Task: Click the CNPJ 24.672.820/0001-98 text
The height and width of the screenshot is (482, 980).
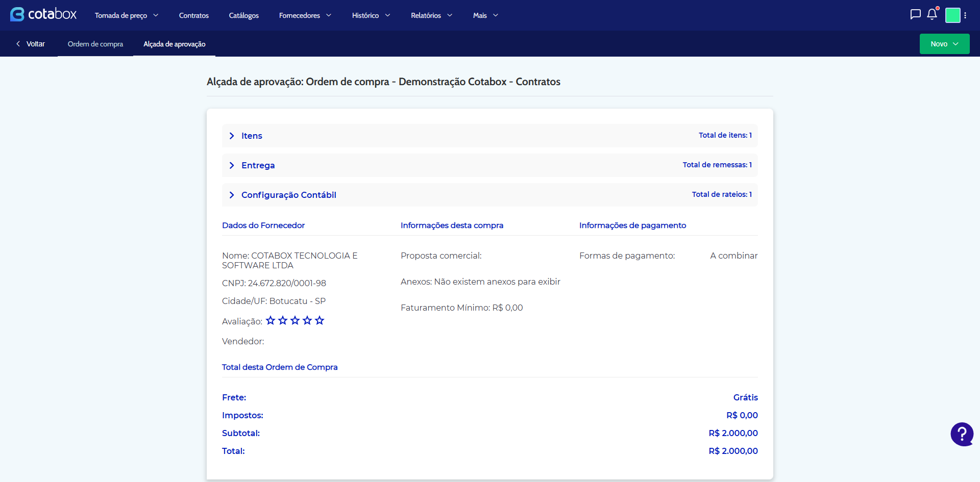Action: pyautogui.click(x=274, y=283)
